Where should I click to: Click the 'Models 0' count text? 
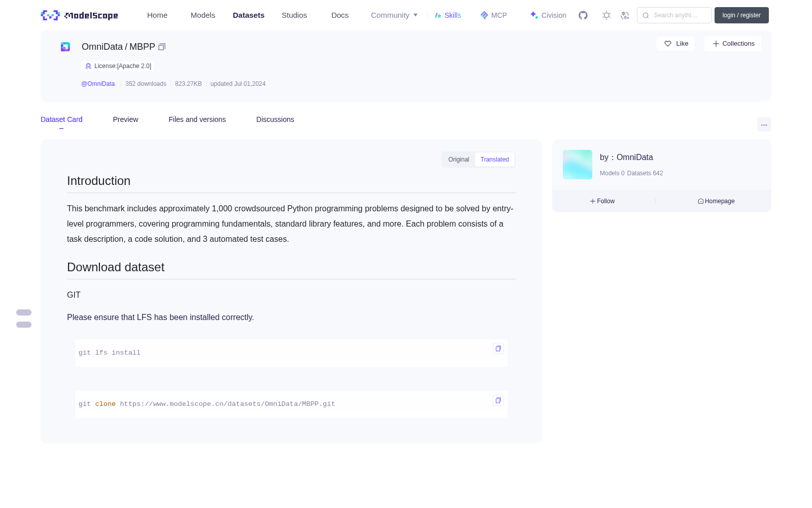(x=612, y=173)
